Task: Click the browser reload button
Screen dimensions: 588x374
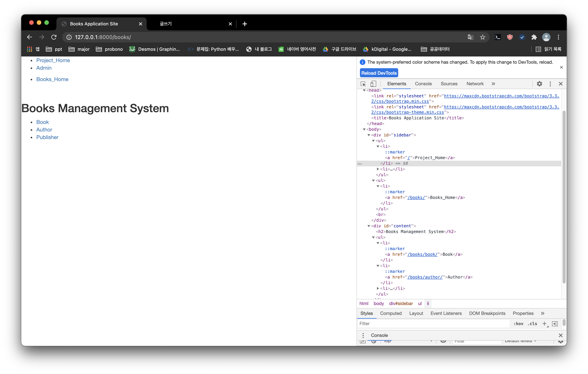Action: (54, 37)
